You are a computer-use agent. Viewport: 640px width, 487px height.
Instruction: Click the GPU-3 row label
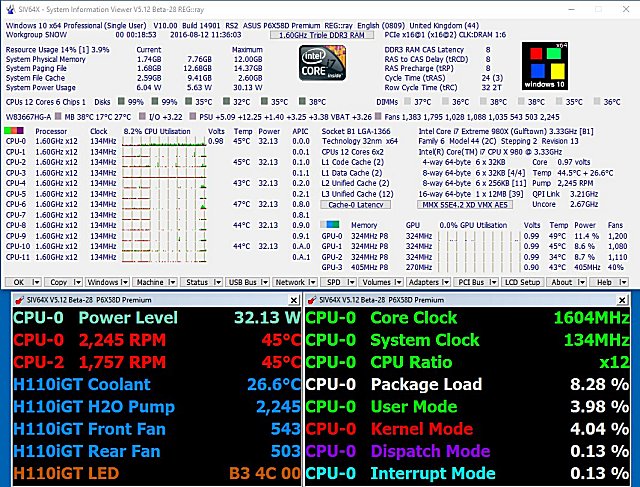(332, 267)
